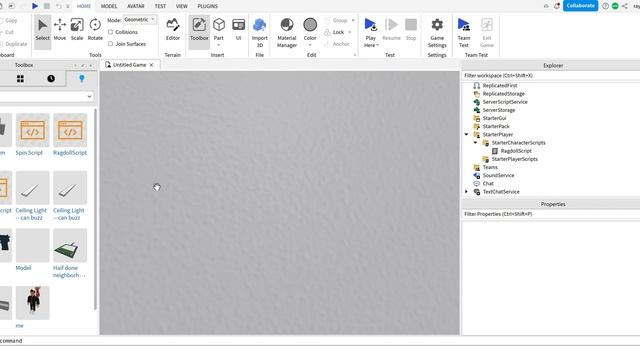Activate the Scale tool
640x360 pixels.
(x=77, y=29)
